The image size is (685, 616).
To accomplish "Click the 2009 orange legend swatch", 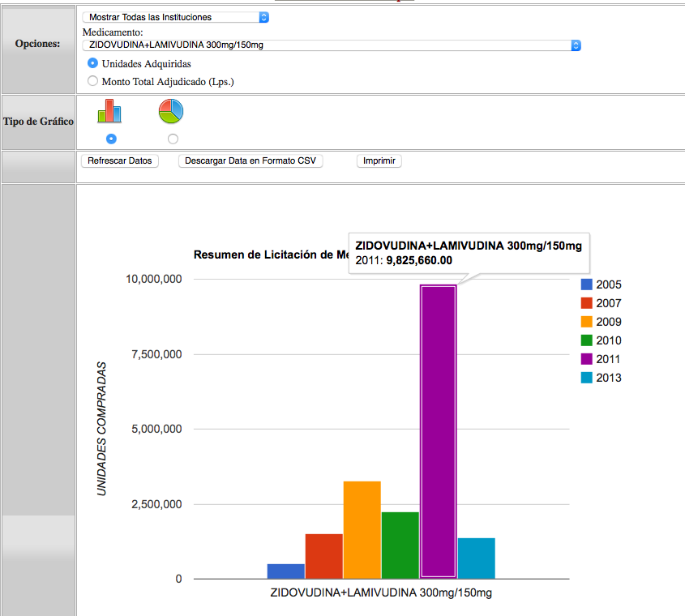I will pyautogui.click(x=586, y=322).
